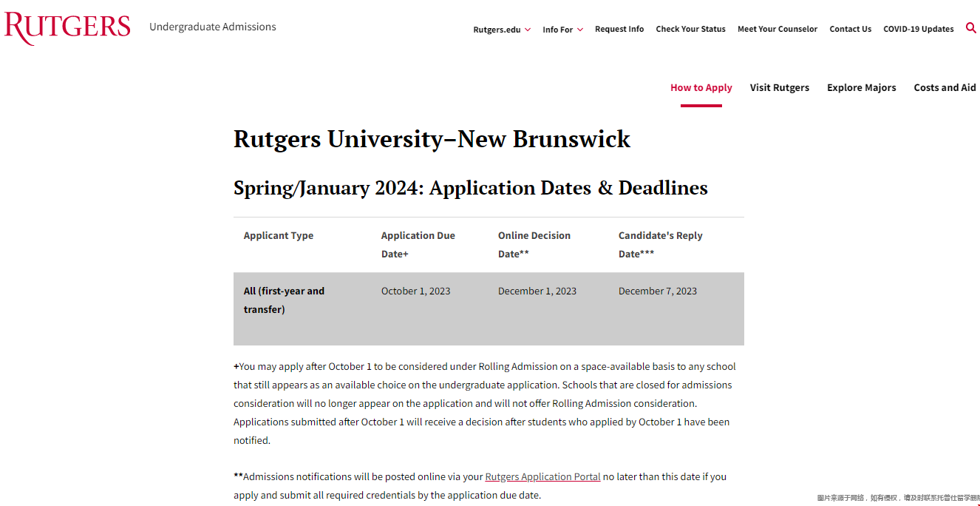Click the All (first-year and transfer) row
The width and height of the screenshot is (980, 506).
tap(284, 300)
